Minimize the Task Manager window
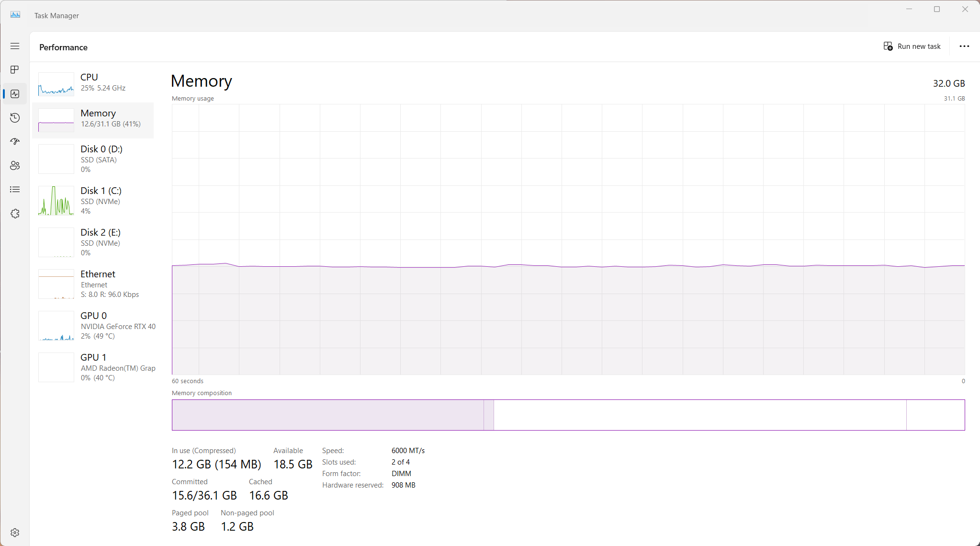Screen dimensions: 980x546 coord(909,9)
